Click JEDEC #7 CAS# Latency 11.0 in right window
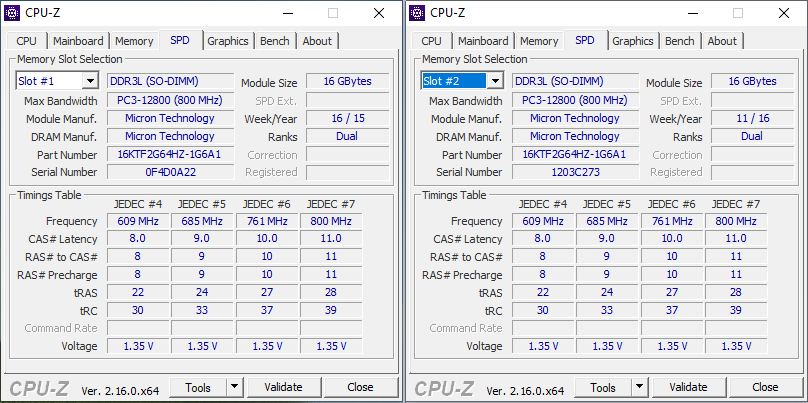This screenshot has height=403, width=808. 736,239
